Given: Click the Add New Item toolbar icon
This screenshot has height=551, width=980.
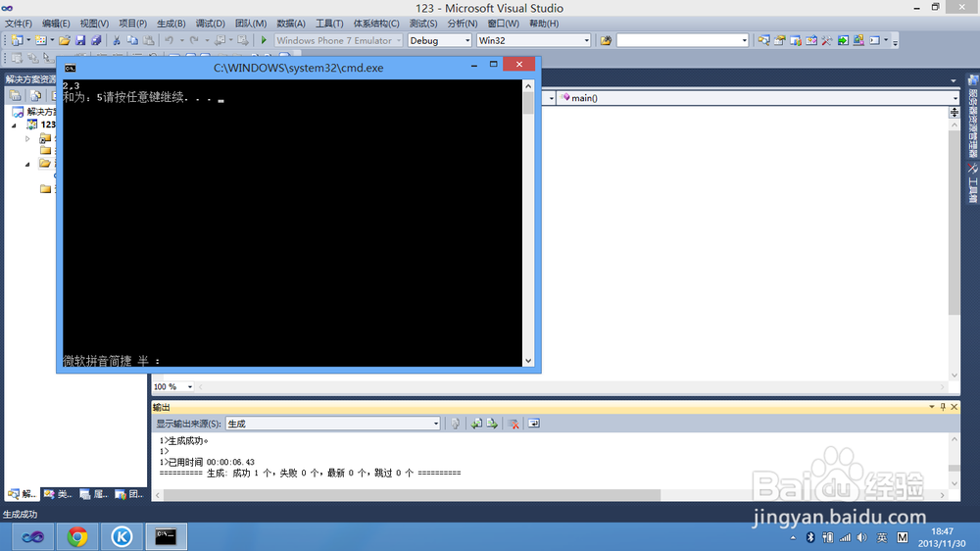Looking at the screenshot, I should (x=40, y=40).
